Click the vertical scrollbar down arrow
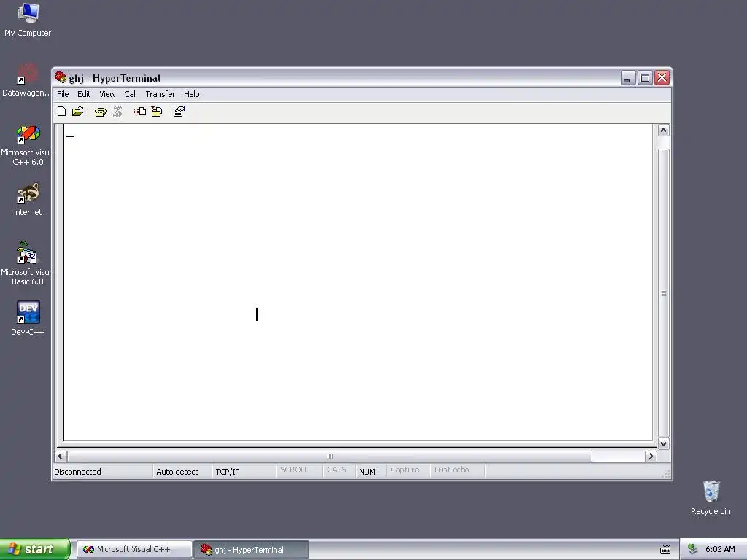Image resolution: width=747 pixels, height=560 pixels. pyautogui.click(x=663, y=443)
